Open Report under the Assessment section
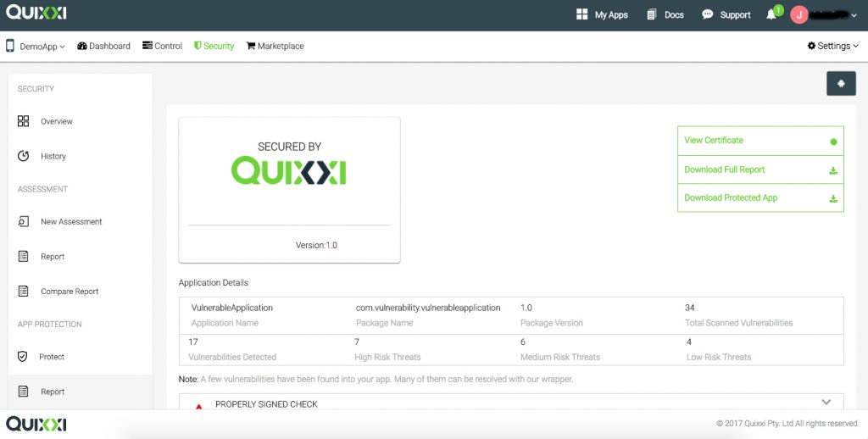Screen dimensions: 868x439 (53, 256)
